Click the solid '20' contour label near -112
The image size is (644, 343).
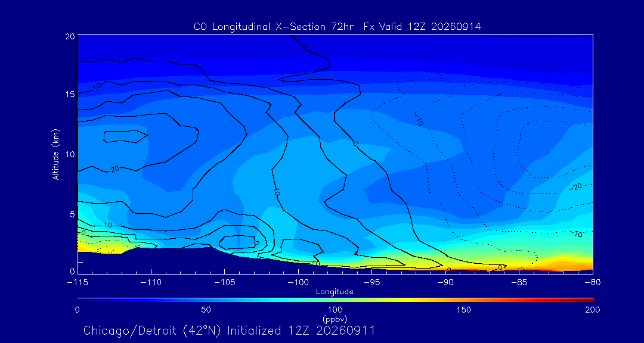(x=115, y=168)
